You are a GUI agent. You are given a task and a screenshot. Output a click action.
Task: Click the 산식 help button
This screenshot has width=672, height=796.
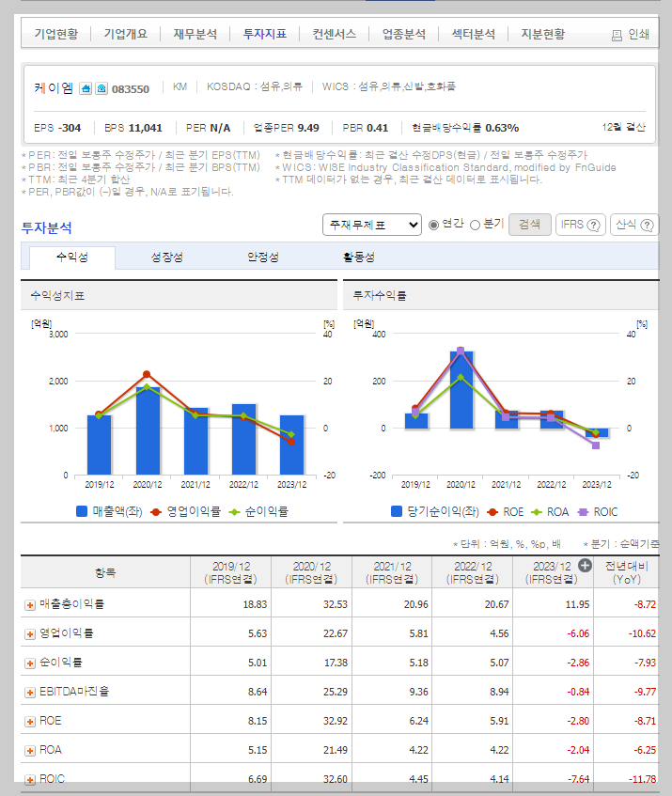[633, 225]
